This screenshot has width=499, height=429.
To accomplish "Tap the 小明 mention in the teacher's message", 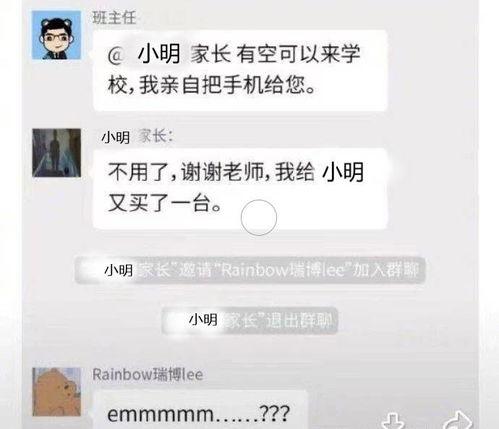I will 159,54.
